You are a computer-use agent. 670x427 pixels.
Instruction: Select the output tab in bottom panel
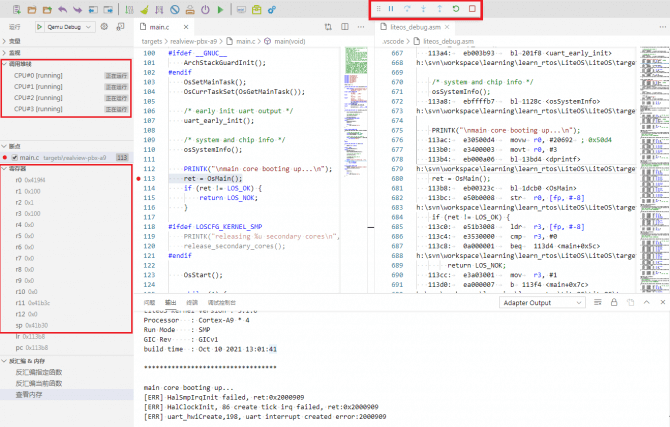(x=170, y=302)
